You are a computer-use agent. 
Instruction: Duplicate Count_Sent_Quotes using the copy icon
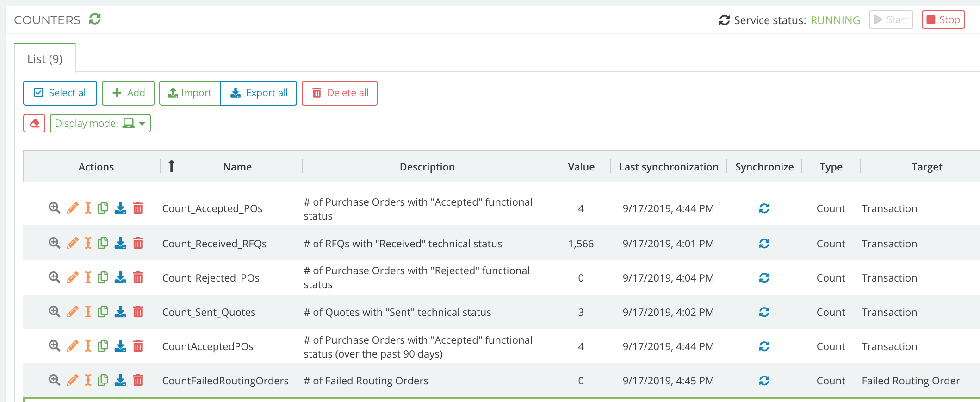(x=103, y=312)
